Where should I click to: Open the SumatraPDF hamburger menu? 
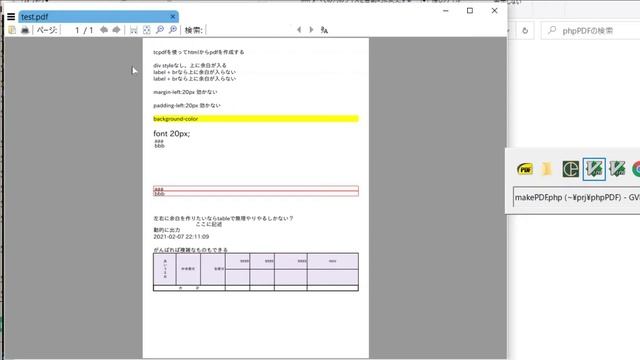pyautogui.click(x=11, y=17)
